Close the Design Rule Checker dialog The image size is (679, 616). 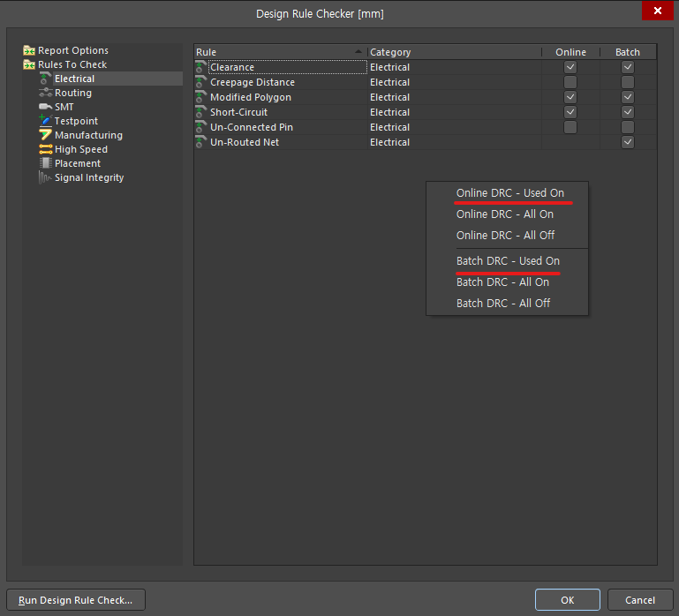click(x=657, y=11)
